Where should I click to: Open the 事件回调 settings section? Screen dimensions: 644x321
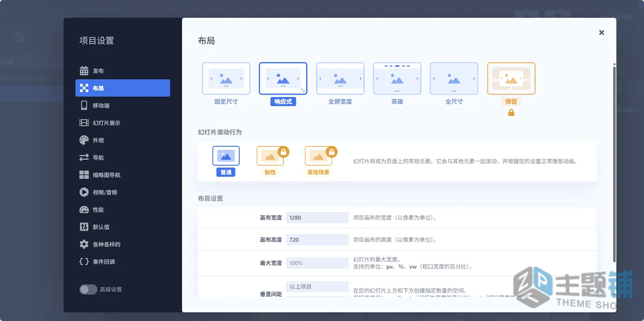123,261
